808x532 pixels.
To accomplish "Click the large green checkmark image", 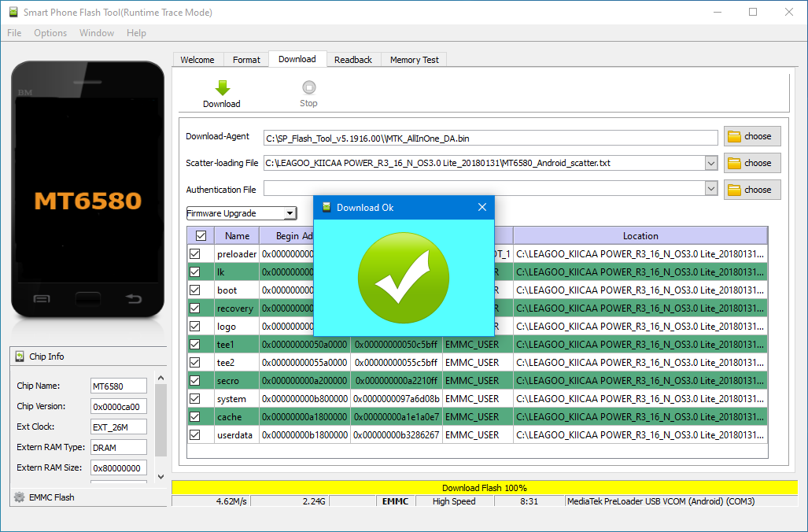I will click(404, 278).
